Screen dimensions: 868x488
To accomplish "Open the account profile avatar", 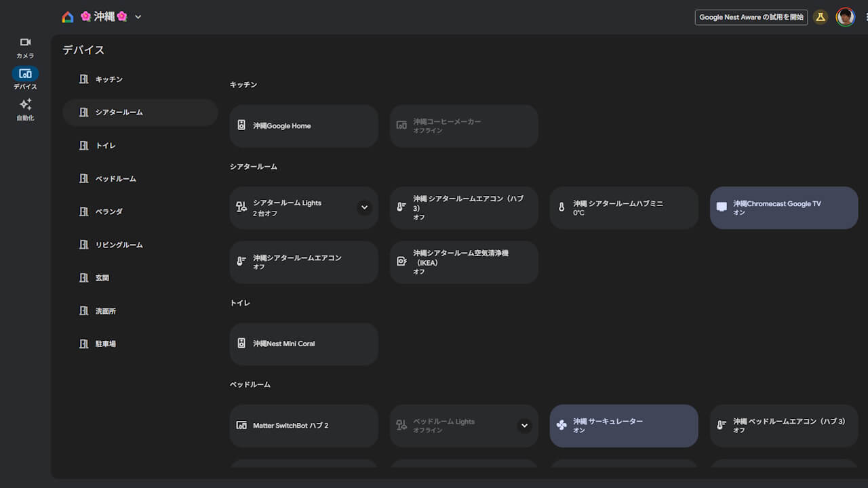I will tap(845, 17).
